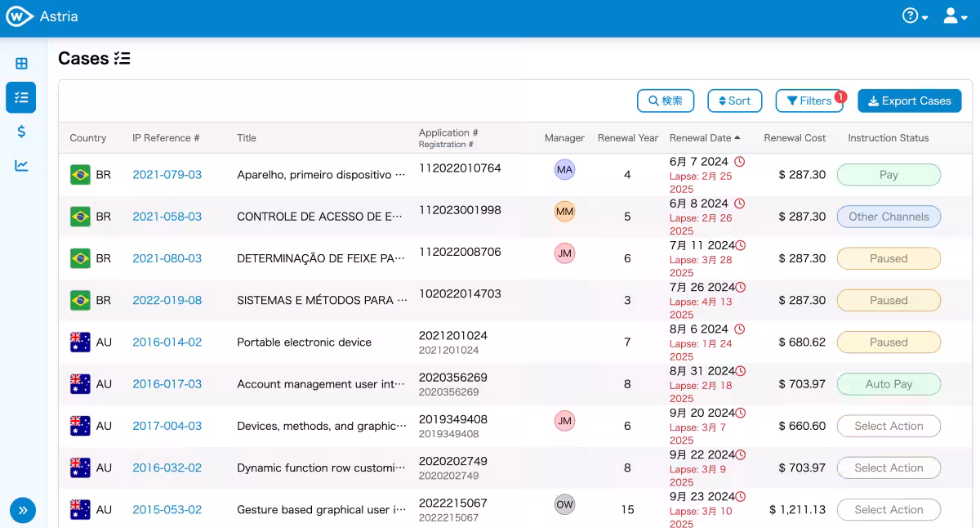The image size is (980, 528).
Task: Export cases with Export Cases button
Action: [x=909, y=101]
